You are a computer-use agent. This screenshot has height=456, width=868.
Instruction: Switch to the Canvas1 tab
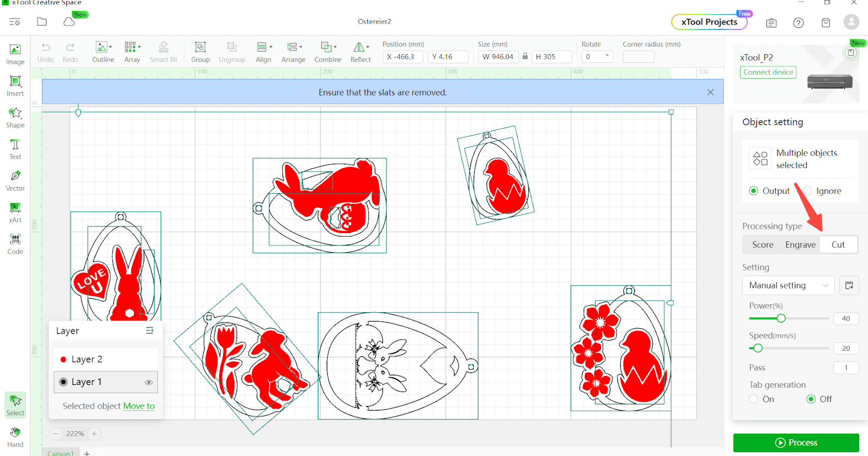[60, 453]
